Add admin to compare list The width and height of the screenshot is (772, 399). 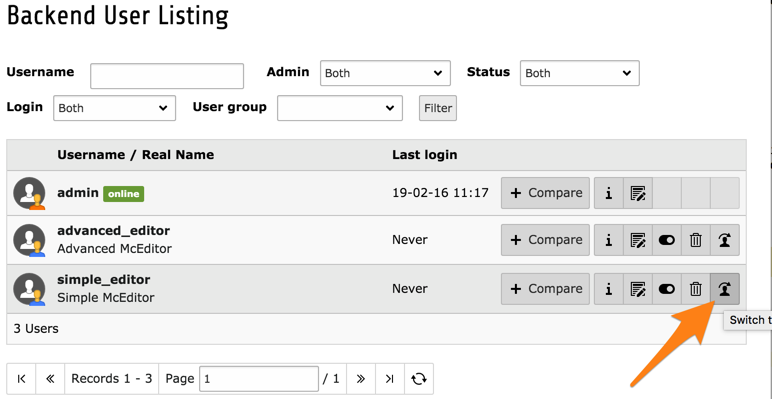tap(545, 193)
